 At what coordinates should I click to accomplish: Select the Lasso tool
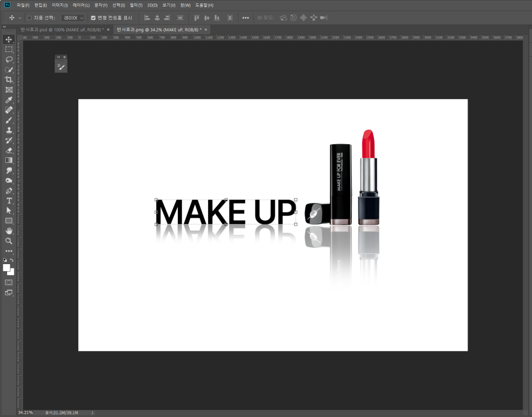click(9, 59)
